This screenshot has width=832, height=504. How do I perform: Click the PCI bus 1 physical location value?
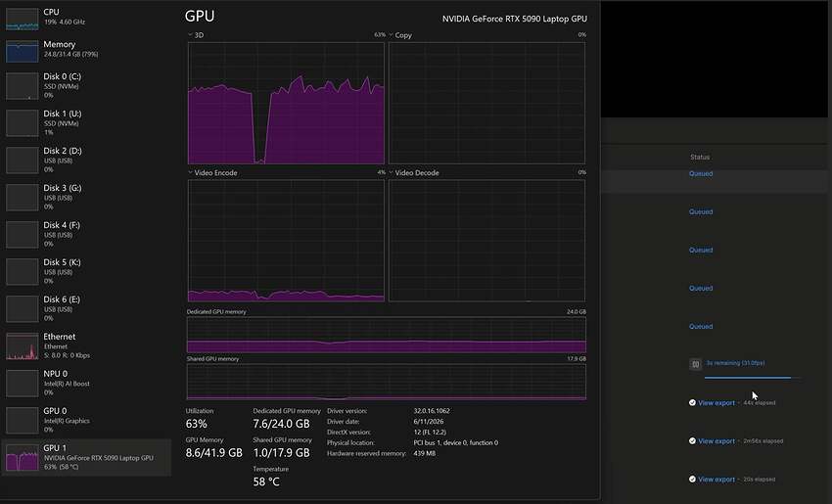456,442
